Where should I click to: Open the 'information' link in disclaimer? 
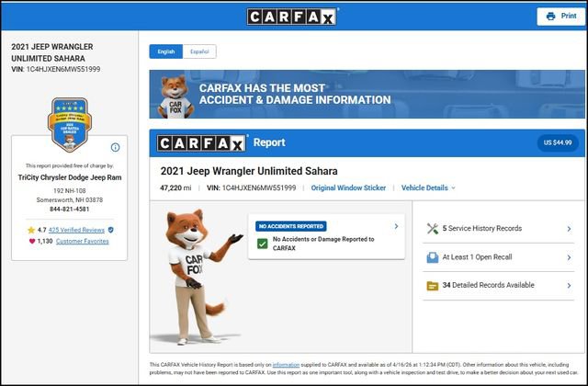[286, 365]
